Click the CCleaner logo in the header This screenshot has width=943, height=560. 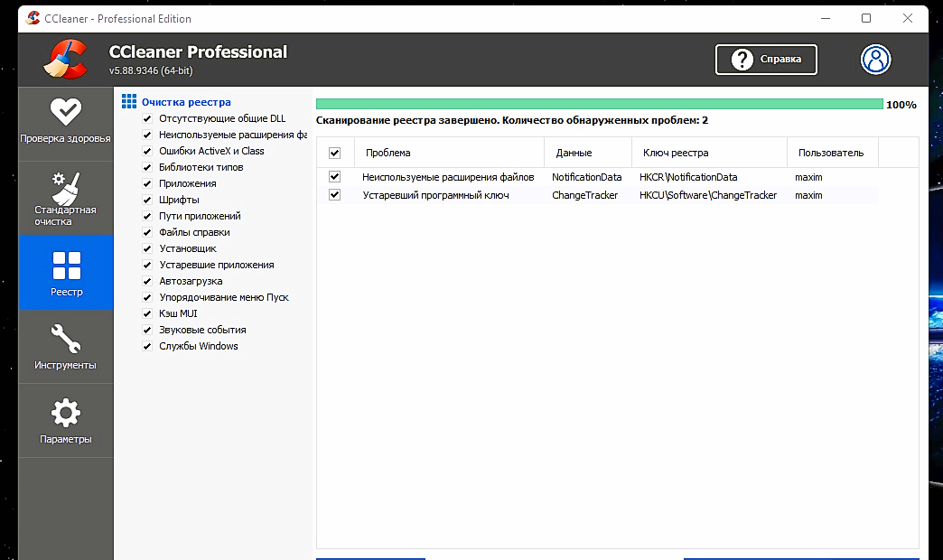pos(65,59)
